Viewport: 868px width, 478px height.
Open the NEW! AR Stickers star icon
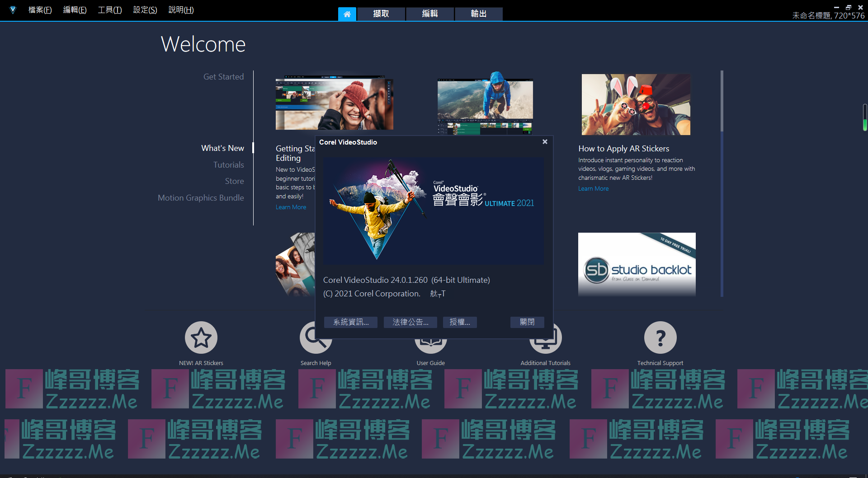click(x=201, y=337)
